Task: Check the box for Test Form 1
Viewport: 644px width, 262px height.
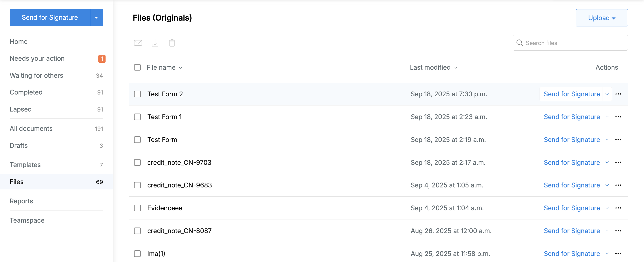Action: tap(138, 117)
